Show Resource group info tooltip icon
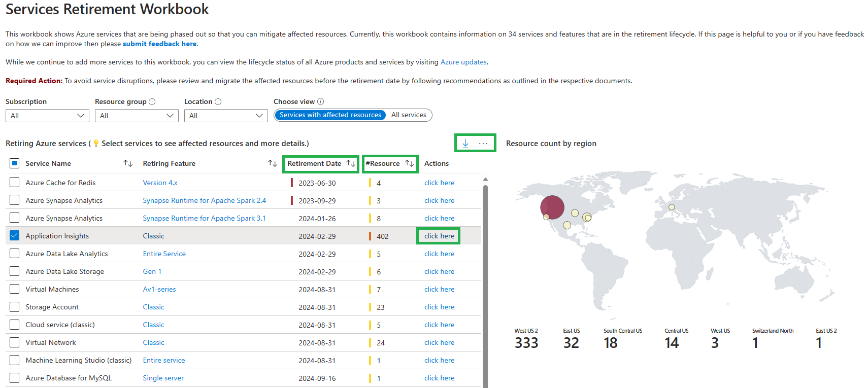Viewport: 868px width, 388px height. point(152,101)
